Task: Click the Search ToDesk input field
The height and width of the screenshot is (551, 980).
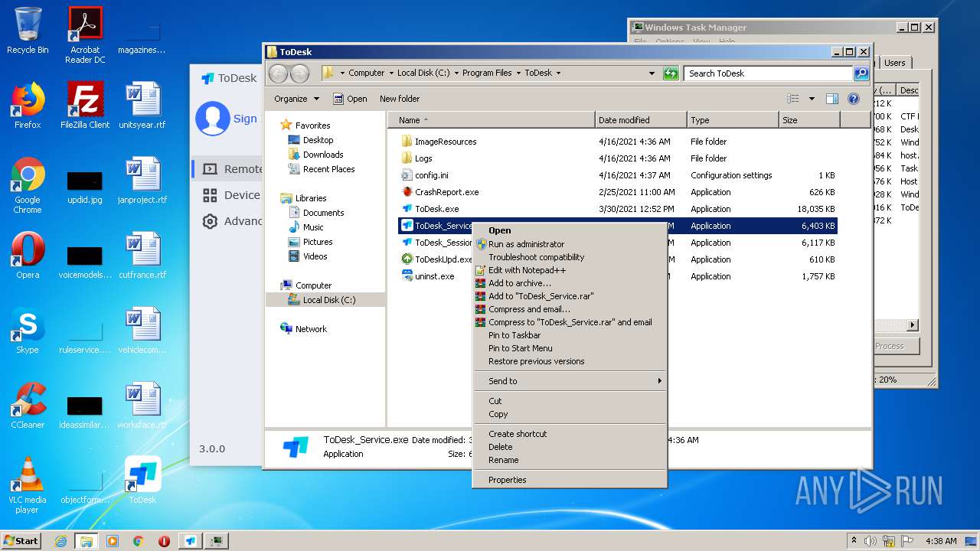Action: point(768,73)
